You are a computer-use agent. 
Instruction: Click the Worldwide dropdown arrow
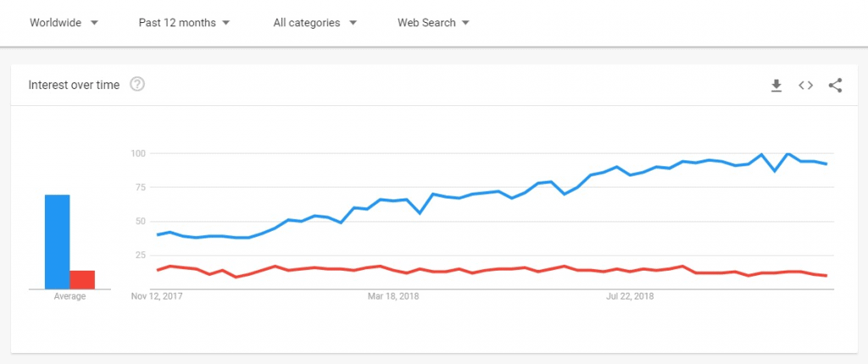coord(94,23)
